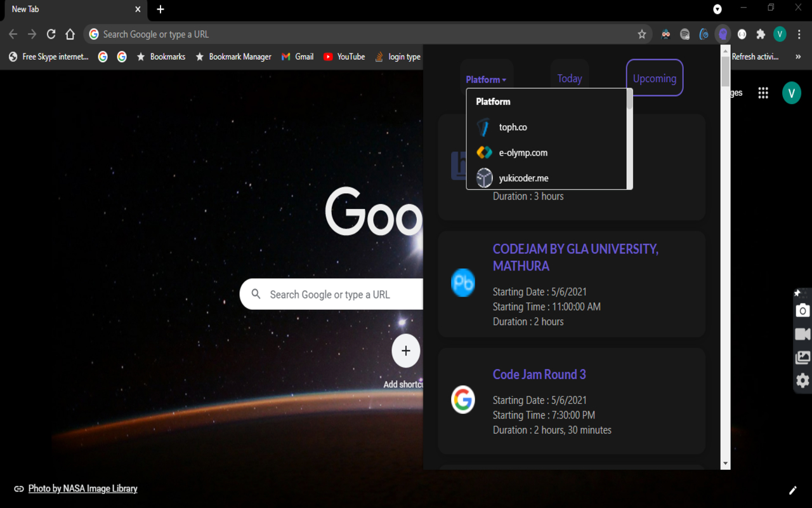Image resolution: width=812 pixels, height=508 pixels.
Task: Open the owl-face extension in the toolbar
Action: point(665,34)
